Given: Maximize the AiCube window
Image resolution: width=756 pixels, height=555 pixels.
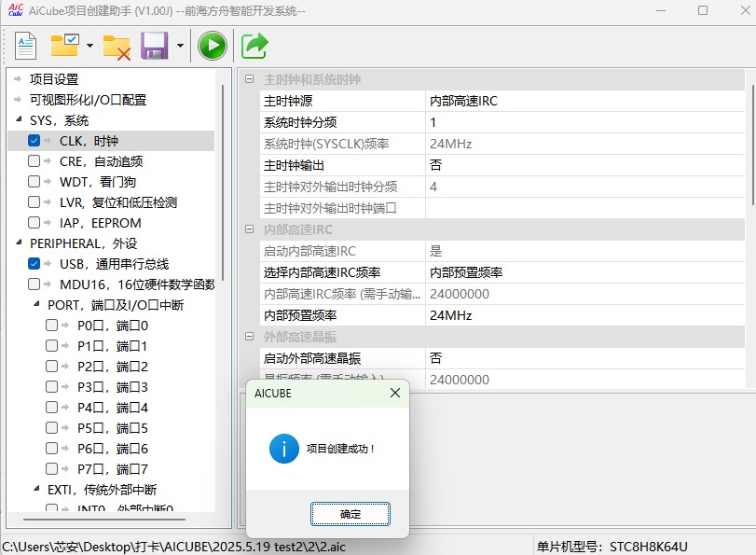Looking at the screenshot, I should pyautogui.click(x=703, y=10).
